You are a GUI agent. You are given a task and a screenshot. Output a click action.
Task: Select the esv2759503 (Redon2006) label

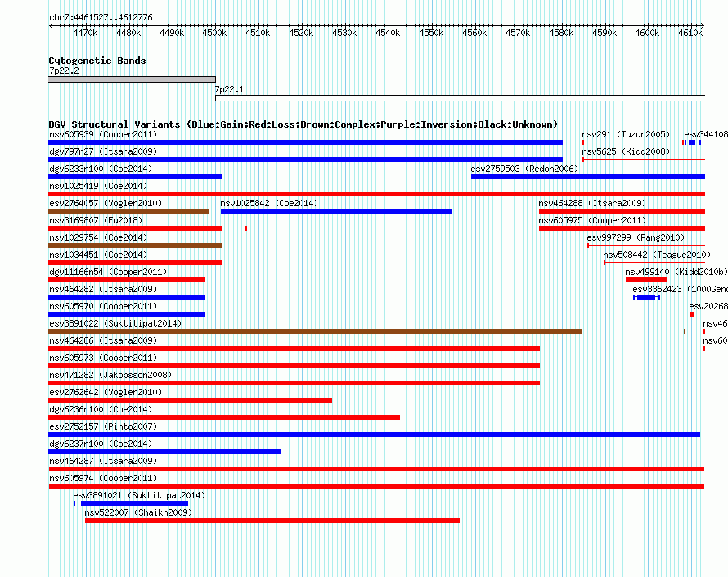pyautogui.click(x=524, y=169)
